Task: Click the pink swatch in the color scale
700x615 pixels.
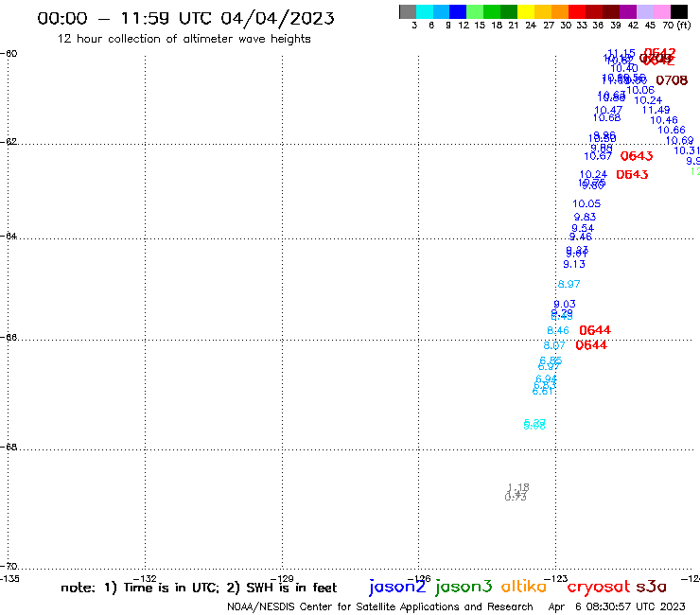Action: point(662,11)
